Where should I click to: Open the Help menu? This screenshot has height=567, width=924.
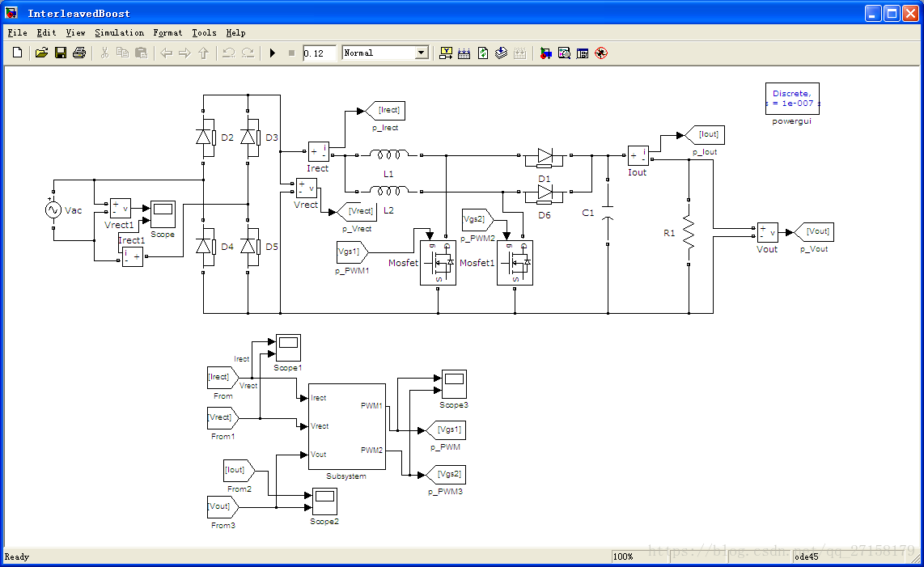click(235, 33)
